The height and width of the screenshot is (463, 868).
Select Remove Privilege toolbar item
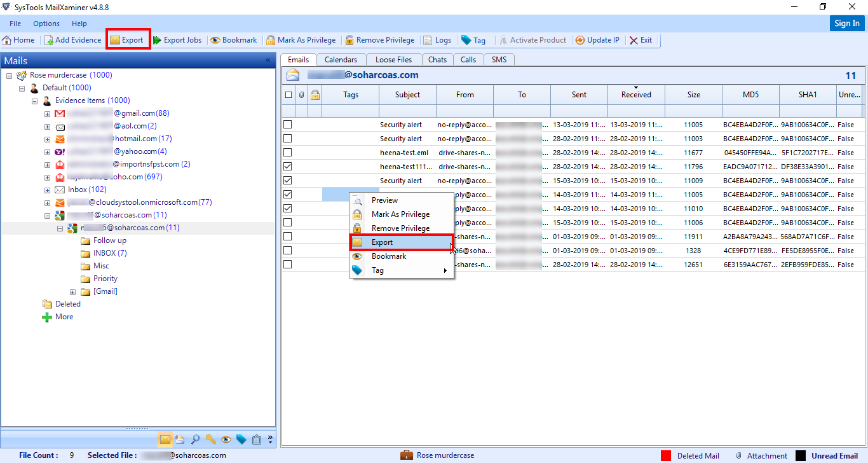380,40
